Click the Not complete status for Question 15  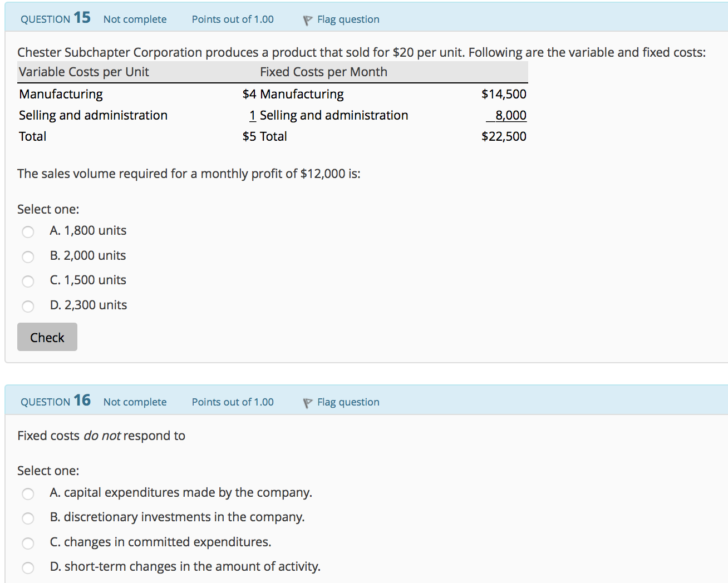[x=135, y=19]
